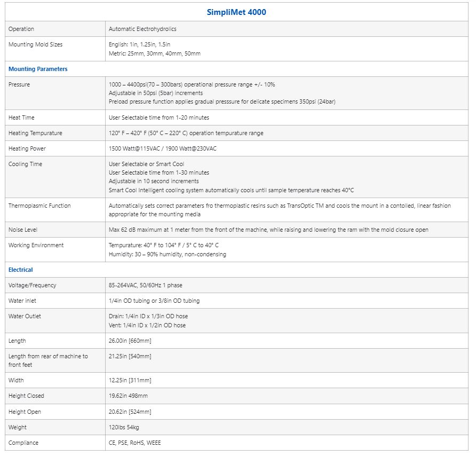Click the 19.62in 498mm value
Screen dimensions: 476x456
128,396
